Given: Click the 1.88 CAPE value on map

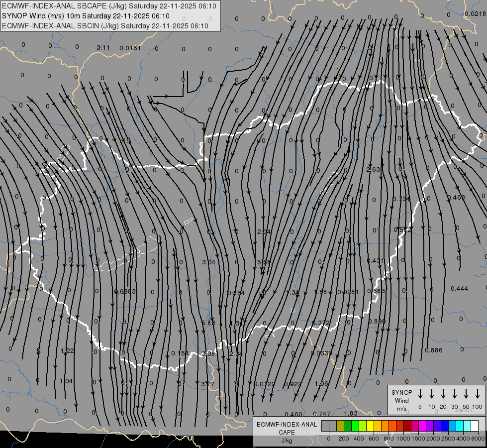Looking at the screenshot, I should click(x=320, y=292).
